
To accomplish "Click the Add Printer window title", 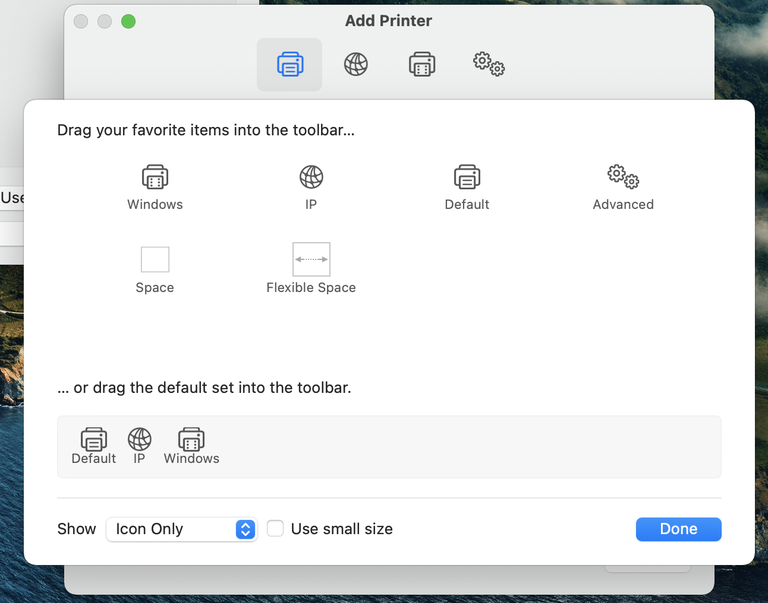I will 388,21.
